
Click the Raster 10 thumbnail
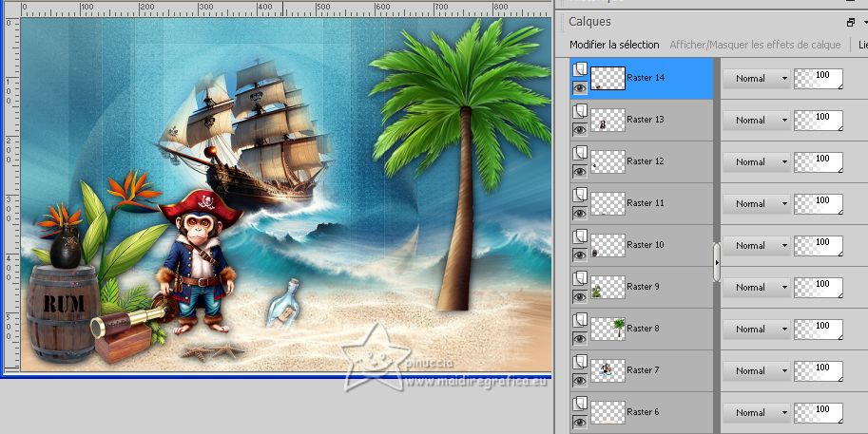click(608, 245)
